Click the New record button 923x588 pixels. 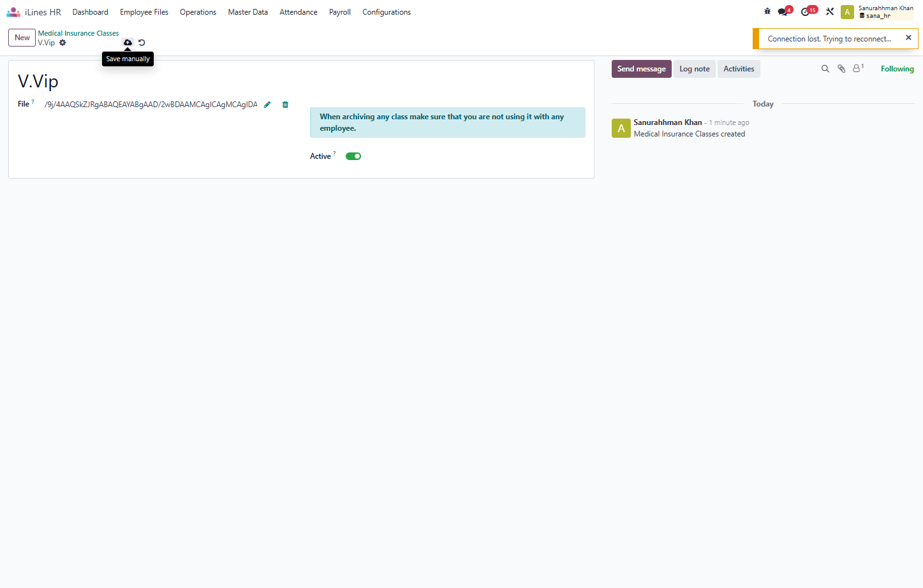(x=22, y=38)
